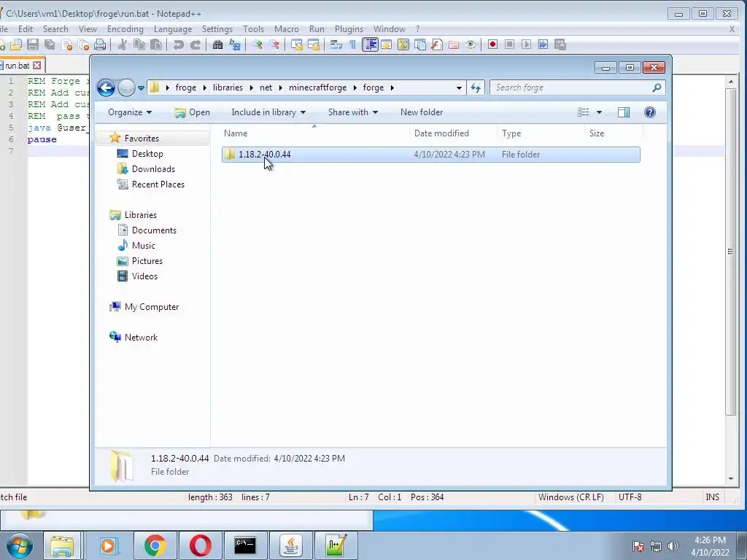747x560 pixels.
Task: Click New folder button in Explorer
Action: pos(422,112)
